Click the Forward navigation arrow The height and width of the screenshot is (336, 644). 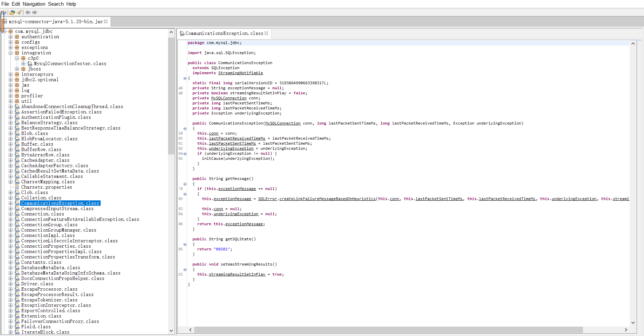pyautogui.click(x=35, y=12)
